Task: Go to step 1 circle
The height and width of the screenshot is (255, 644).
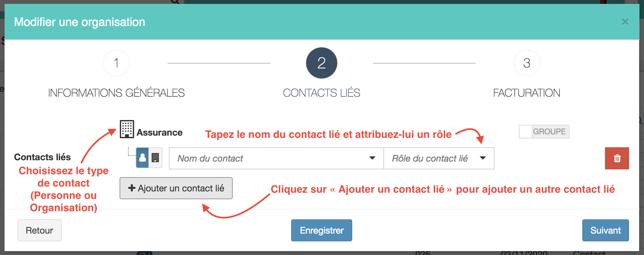Action: [116, 63]
